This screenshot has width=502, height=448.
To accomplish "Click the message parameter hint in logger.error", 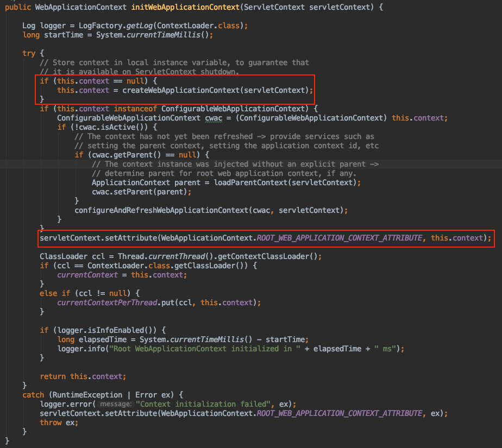I will [116, 404].
